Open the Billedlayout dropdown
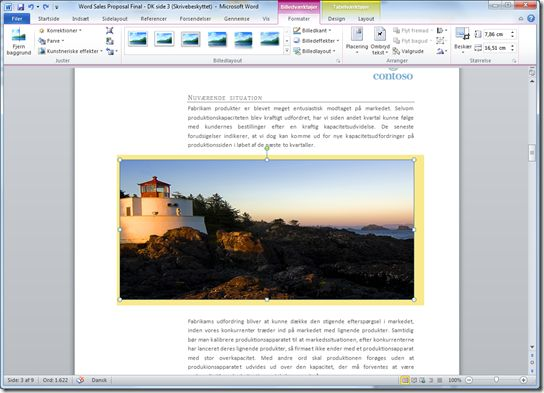 click(315, 51)
